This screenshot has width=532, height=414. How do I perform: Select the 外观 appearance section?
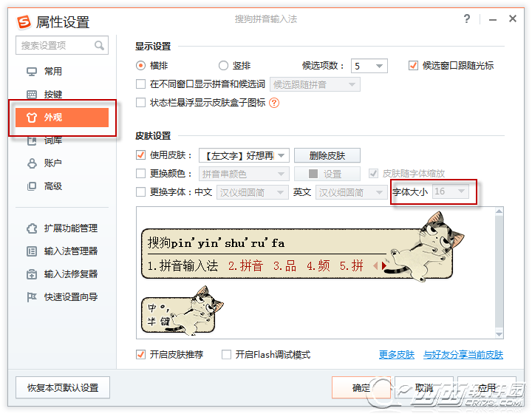tap(62, 118)
